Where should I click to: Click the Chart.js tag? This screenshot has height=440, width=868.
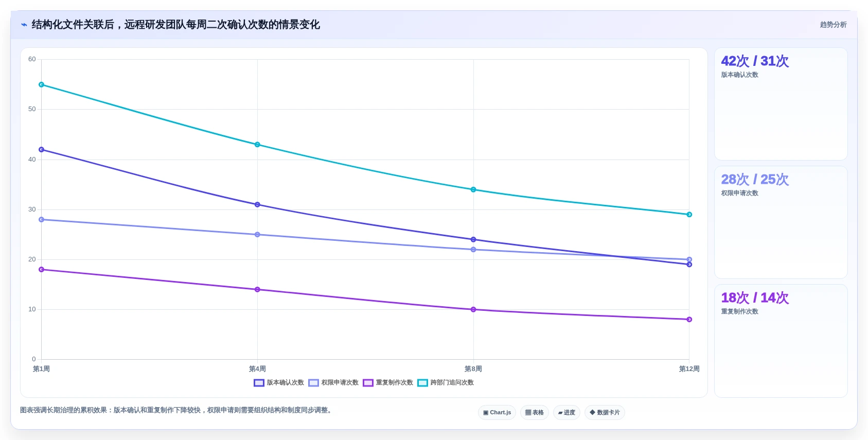pos(497,413)
